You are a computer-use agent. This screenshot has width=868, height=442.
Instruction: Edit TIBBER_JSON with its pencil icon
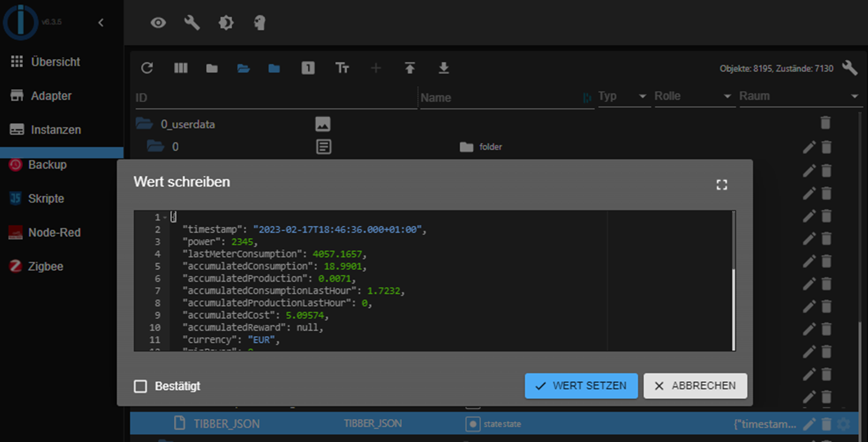809,424
